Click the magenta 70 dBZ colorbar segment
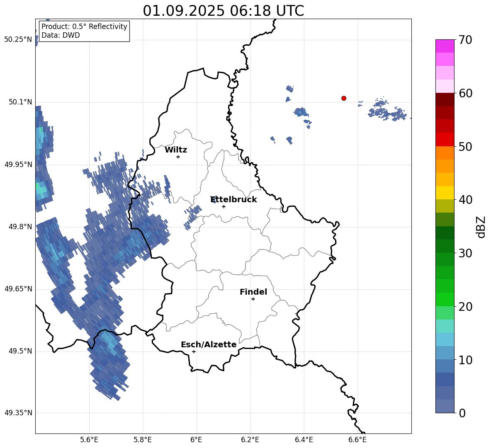Viewport: 491px width, 448px height. pos(445,46)
